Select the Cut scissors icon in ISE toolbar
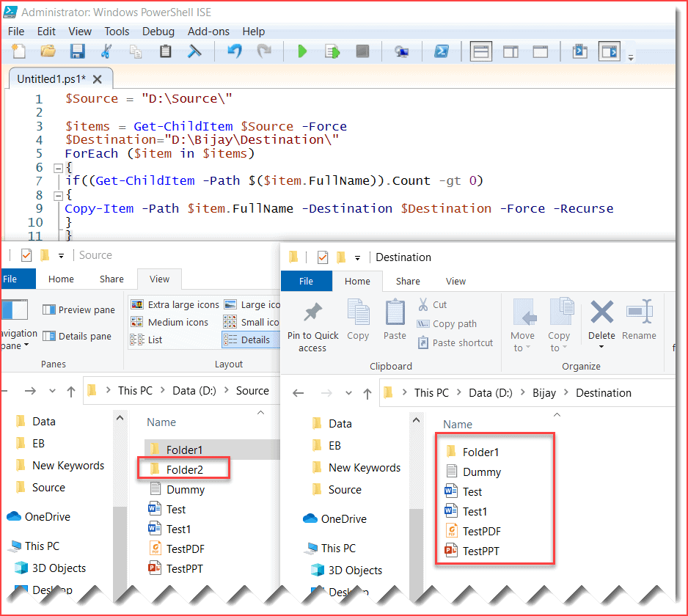 pos(107,51)
